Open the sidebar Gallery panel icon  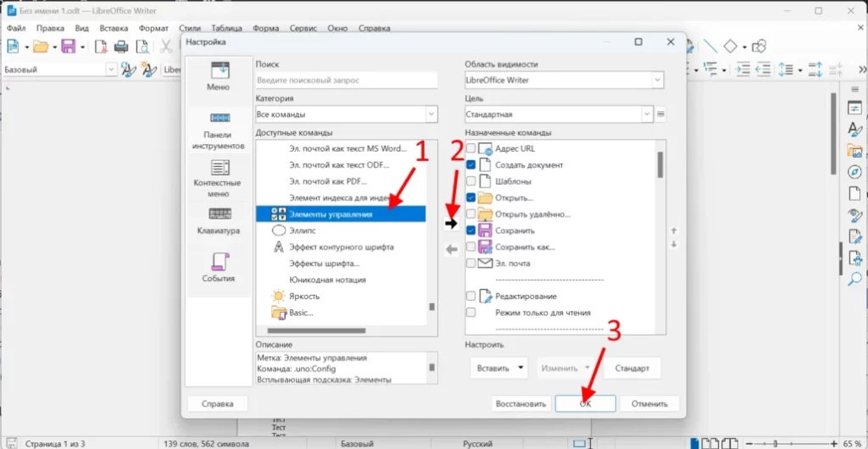[x=855, y=151]
